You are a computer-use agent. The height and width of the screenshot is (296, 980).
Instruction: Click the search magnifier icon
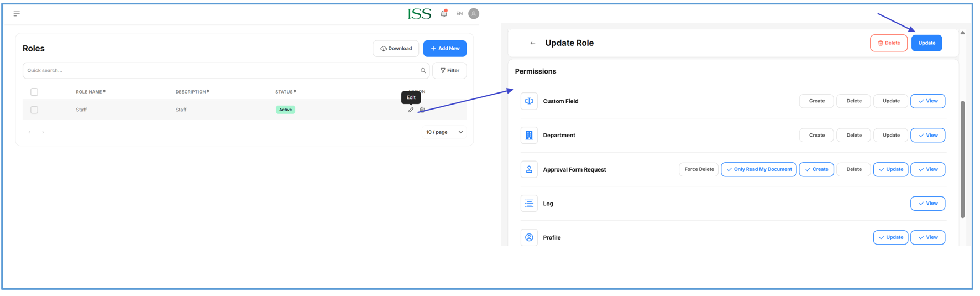click(x=423, y=71)
